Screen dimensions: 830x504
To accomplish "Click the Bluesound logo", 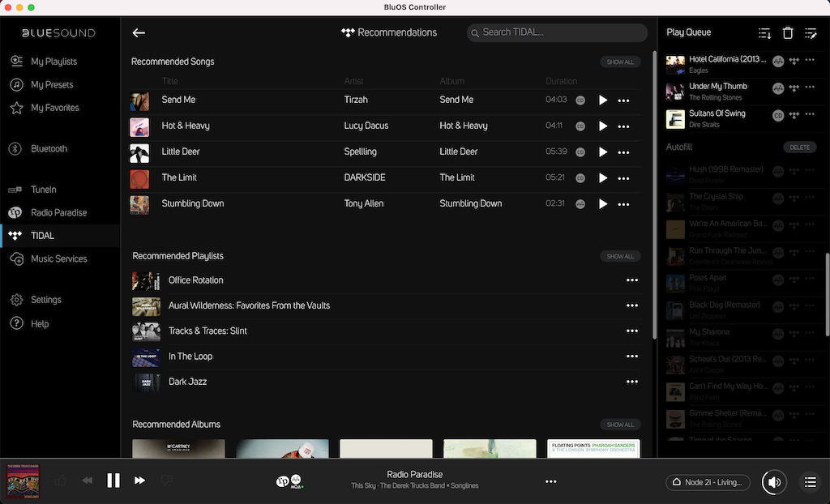I will [x=58, y=33].
